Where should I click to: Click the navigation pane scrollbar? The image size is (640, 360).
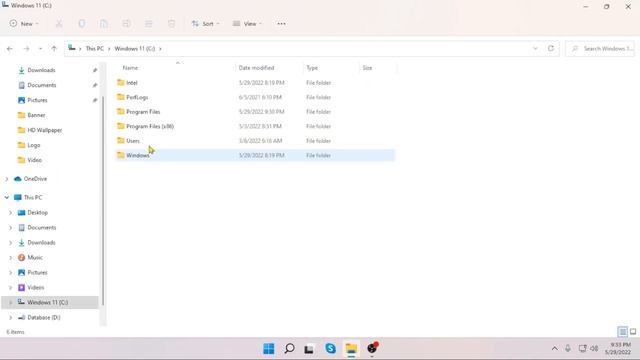coord(103,200)
